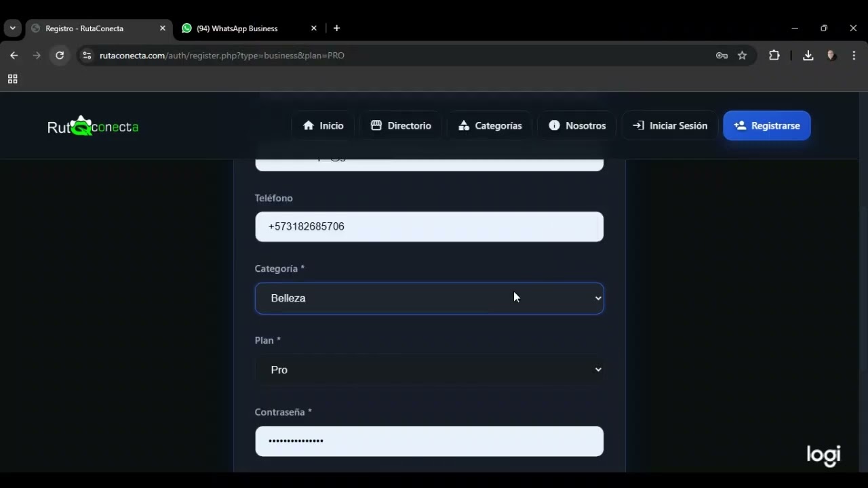The image size is (868, 488).
Task: Open the Extensions puzzle icon
Action: [774, 56]
